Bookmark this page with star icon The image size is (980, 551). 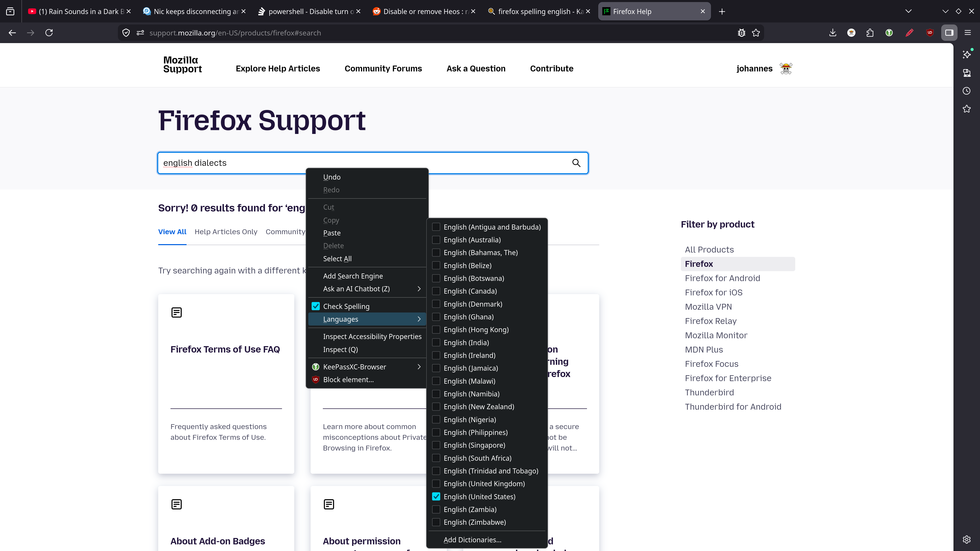pos(756,33)
